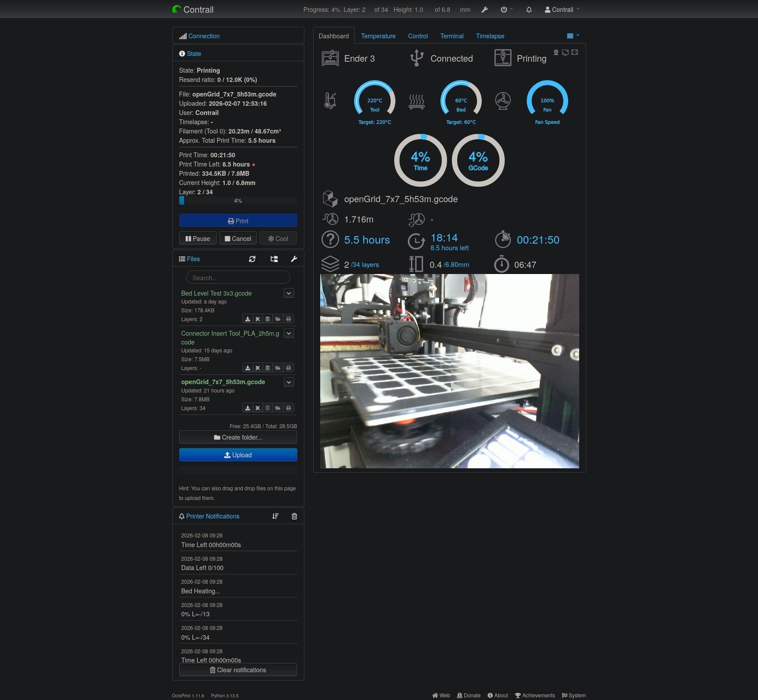Expand options for openGrid_7x7_5h53m.gcode
The height and width of the screenshot is (700, 758).
(289, 382)
